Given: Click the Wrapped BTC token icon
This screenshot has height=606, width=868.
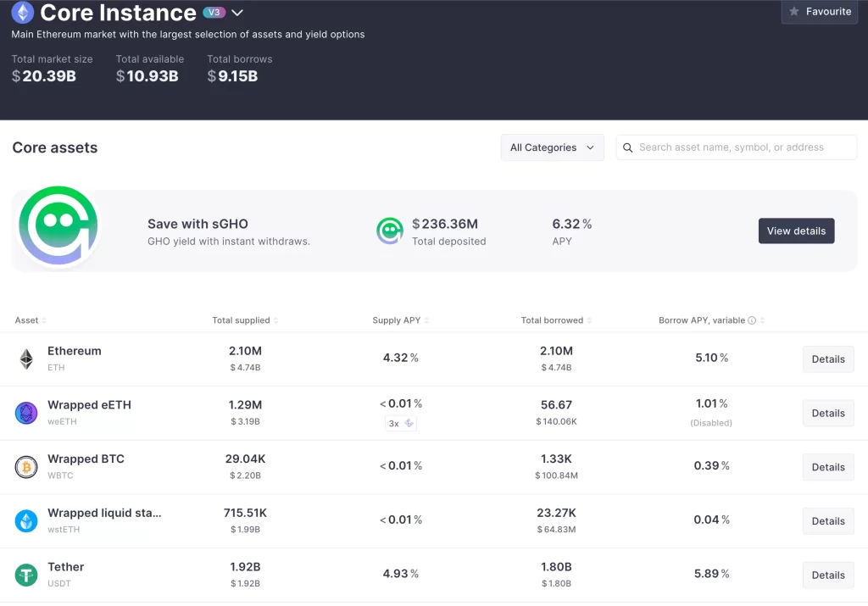Looking at the screenshot, I should 26,467.
